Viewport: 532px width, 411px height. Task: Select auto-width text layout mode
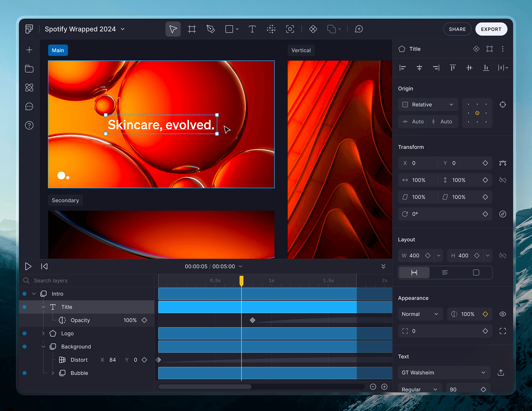coord(414,273)
